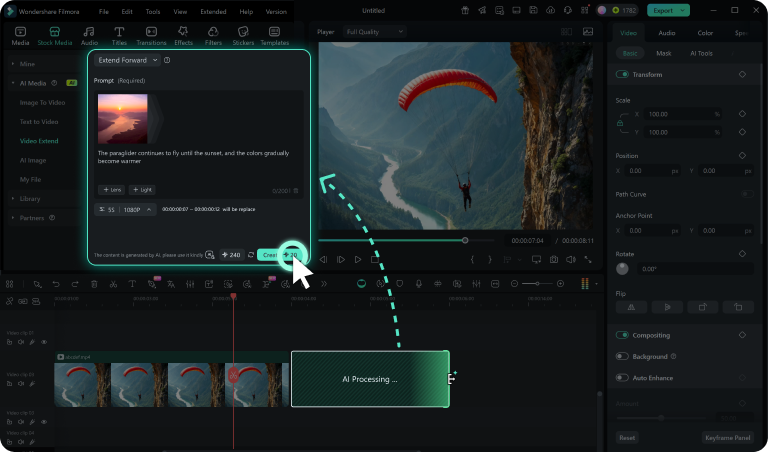The height and width of the screenshot is (452, 768).
Task: Open the Transitions panel icon
Action: [x=151, y=36]
